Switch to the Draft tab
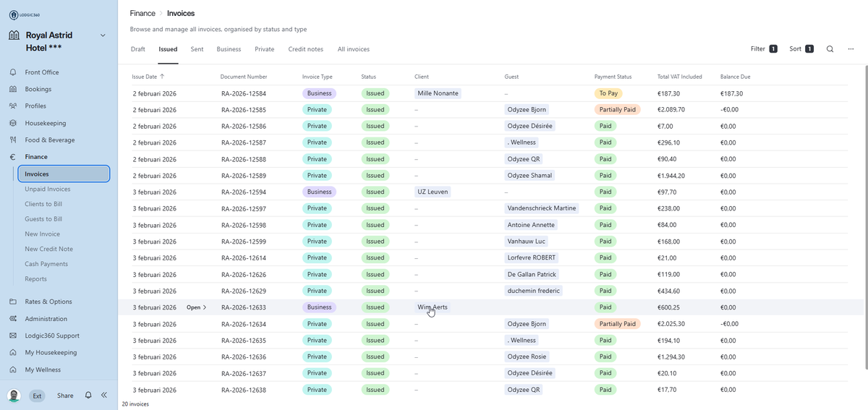The height and width of the screenshot is (410, 868). coord(137,49)
